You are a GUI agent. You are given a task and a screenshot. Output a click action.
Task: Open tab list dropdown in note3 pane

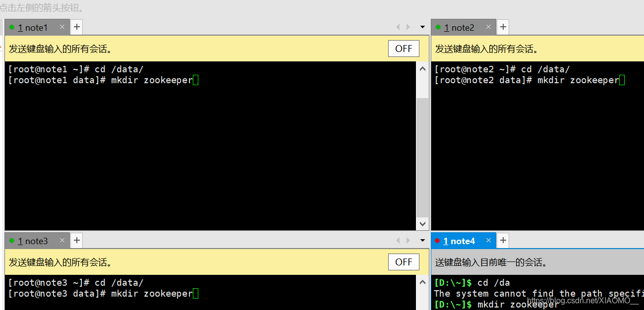(422, 241)
